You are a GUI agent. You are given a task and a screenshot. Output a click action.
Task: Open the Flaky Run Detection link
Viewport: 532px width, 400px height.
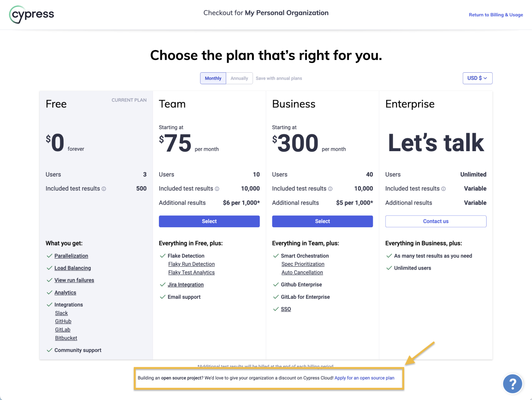click(x=191, y=264)
